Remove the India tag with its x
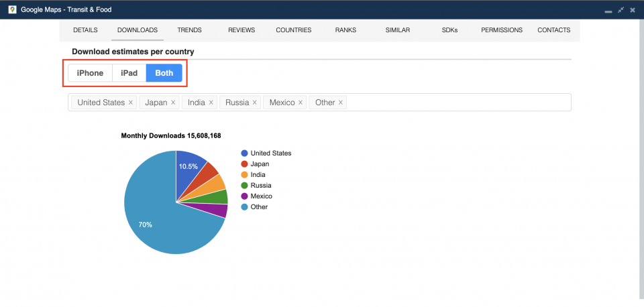This screenshot has height=307, width=644. 211,103
